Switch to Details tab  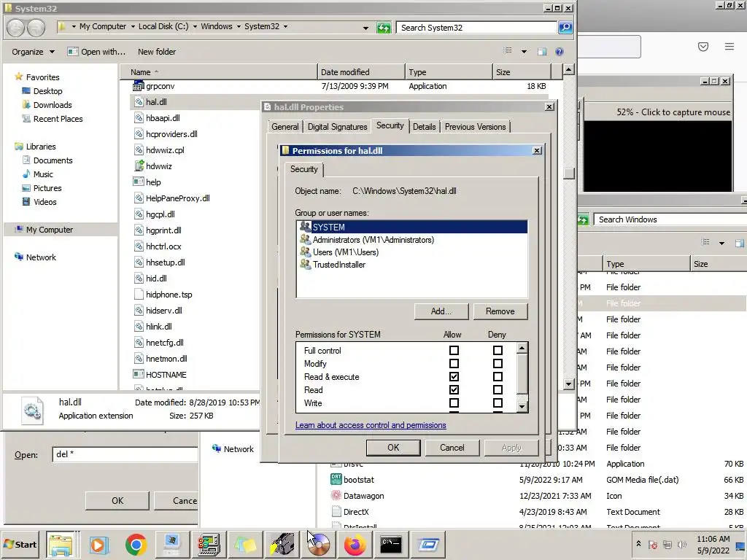[x=424, y=127]
